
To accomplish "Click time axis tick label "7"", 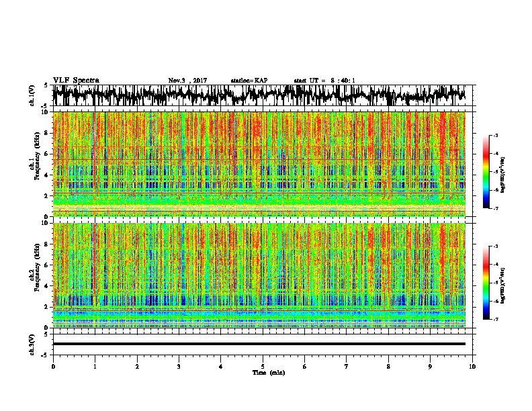I will (347, 367).
